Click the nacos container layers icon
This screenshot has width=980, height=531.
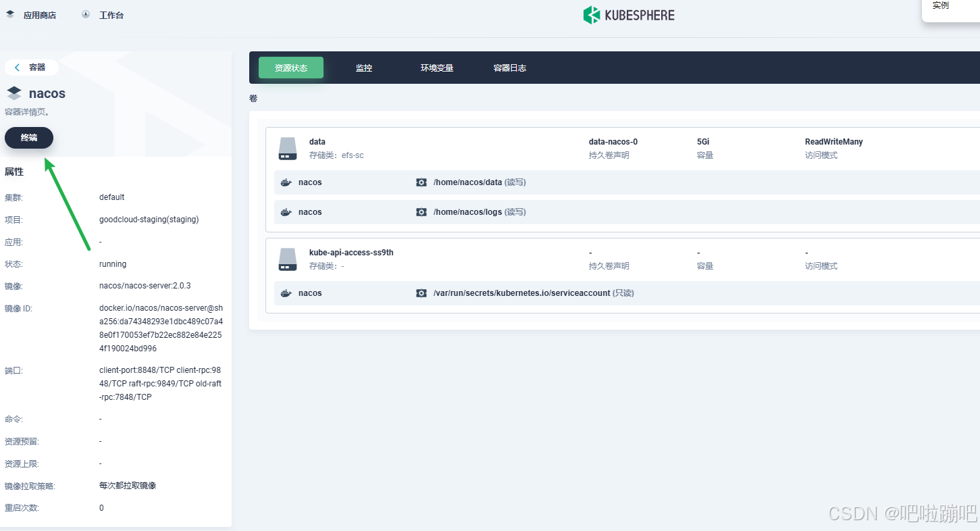point(14,93)
